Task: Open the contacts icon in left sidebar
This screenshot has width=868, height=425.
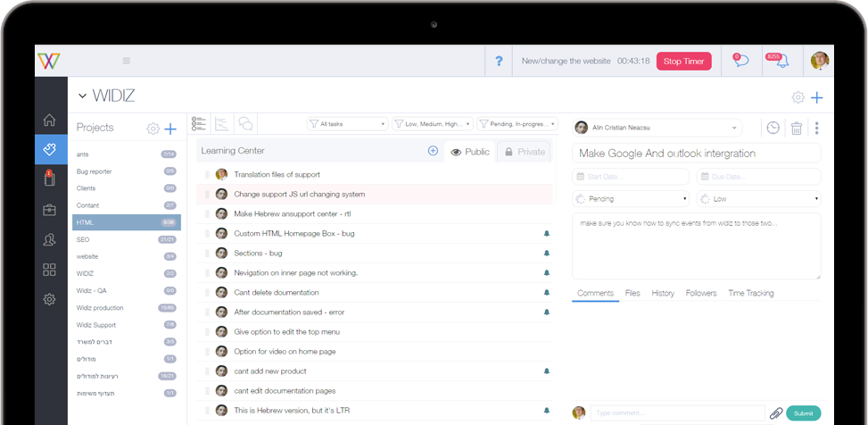Action: coord(49,240)
